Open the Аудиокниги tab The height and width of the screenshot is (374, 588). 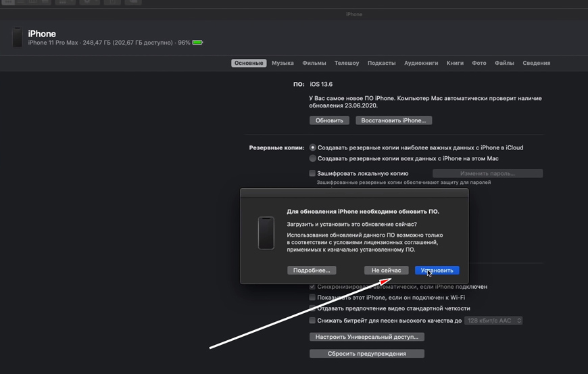coord(421,63)
